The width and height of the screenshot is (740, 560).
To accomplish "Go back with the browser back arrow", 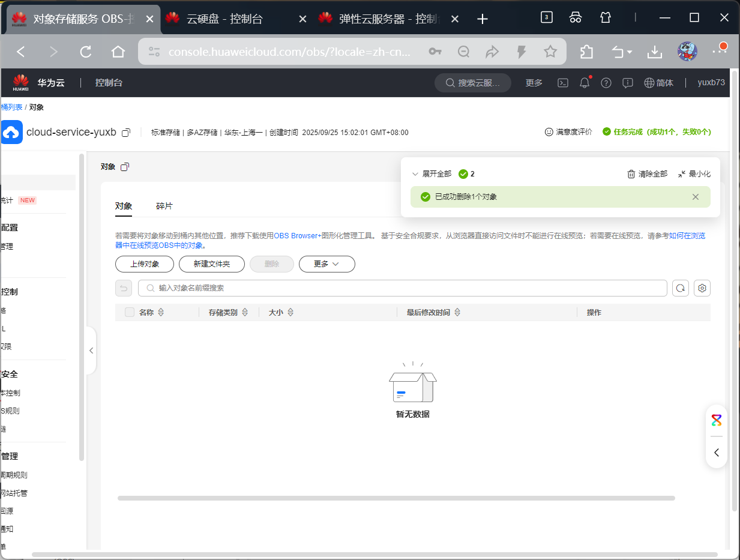I will click(21, 52).
